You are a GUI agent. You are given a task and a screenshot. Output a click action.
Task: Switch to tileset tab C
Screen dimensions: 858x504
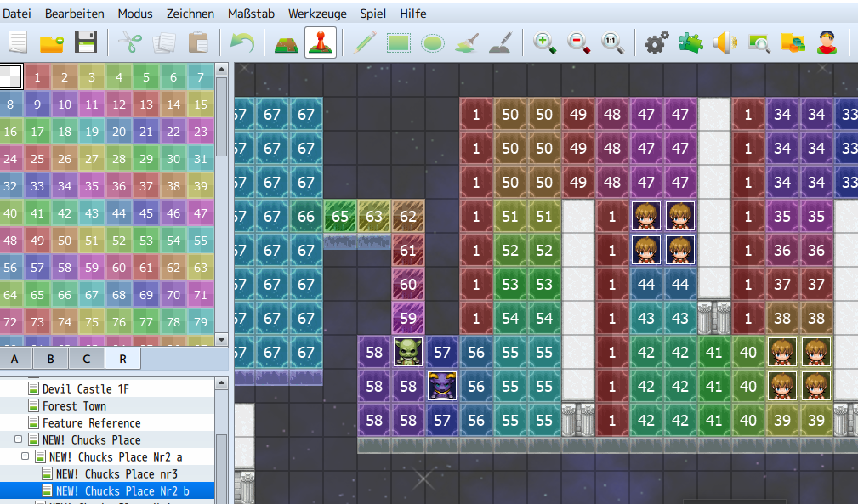point(87,360)
